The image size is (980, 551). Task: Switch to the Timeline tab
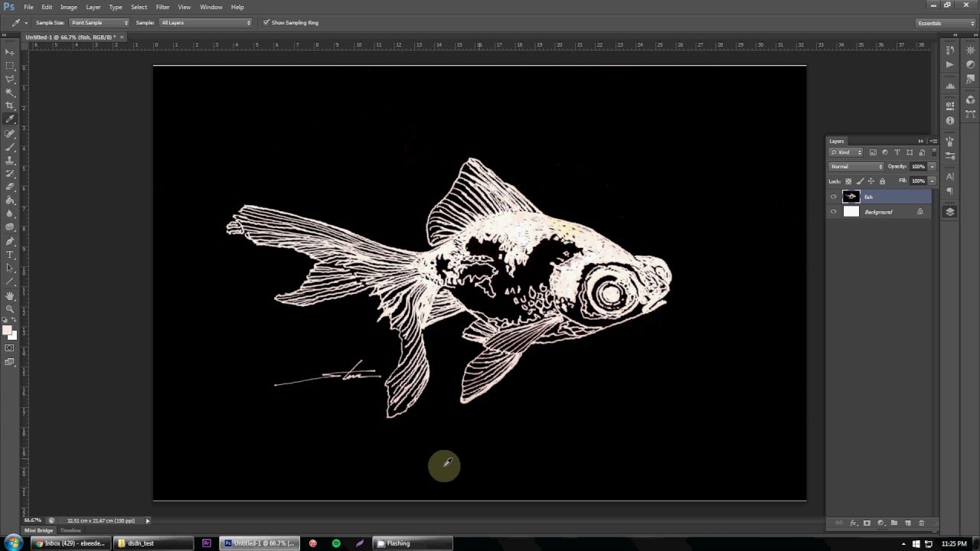pos(70,530)
